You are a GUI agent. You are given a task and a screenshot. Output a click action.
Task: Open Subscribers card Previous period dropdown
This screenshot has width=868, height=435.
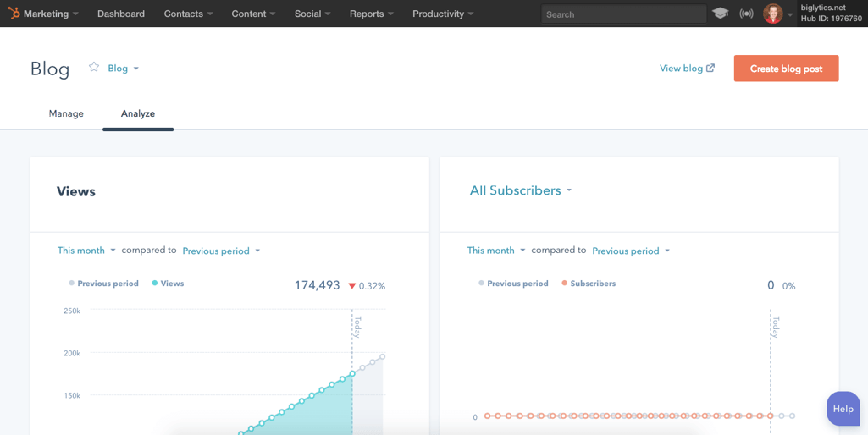tap(631, 251)
